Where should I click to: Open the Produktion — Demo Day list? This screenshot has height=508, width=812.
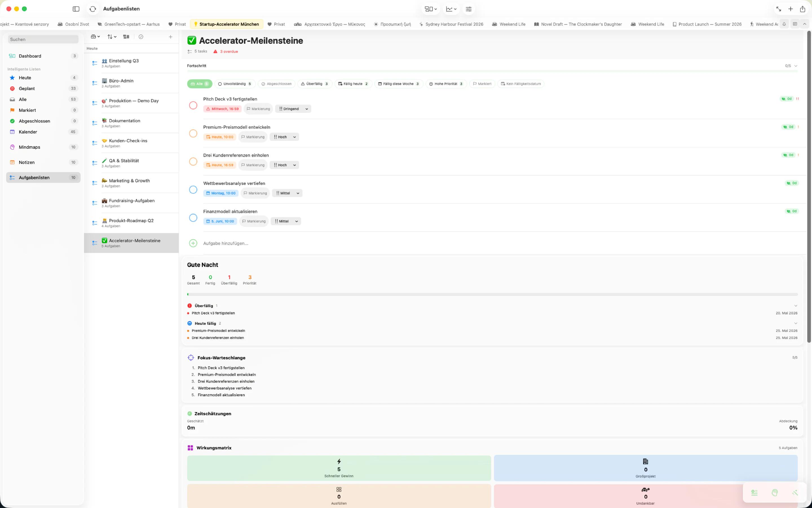coord(131,103)
